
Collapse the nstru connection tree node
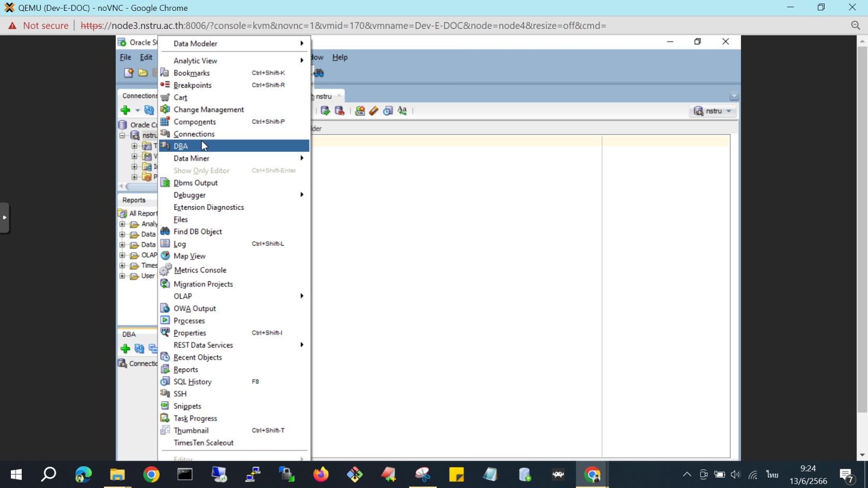[x=122, y=136]
